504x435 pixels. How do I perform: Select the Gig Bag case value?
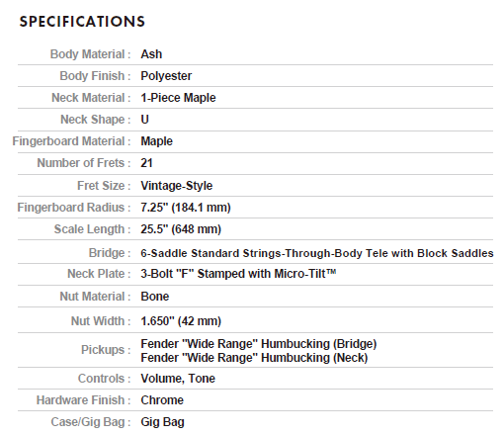pyautogui.click(x=162, y=422)
